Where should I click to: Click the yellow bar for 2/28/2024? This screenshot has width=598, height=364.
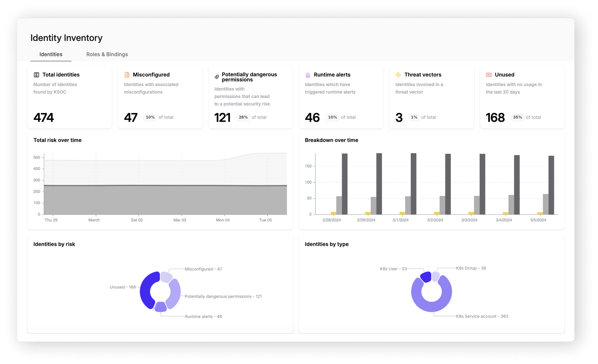[333, 213]
